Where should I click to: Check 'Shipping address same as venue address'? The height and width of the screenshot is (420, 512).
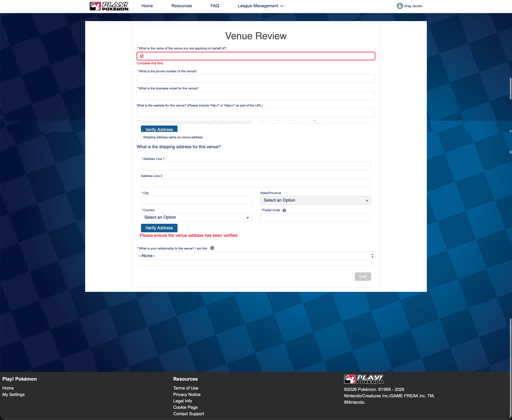[139, 138]
